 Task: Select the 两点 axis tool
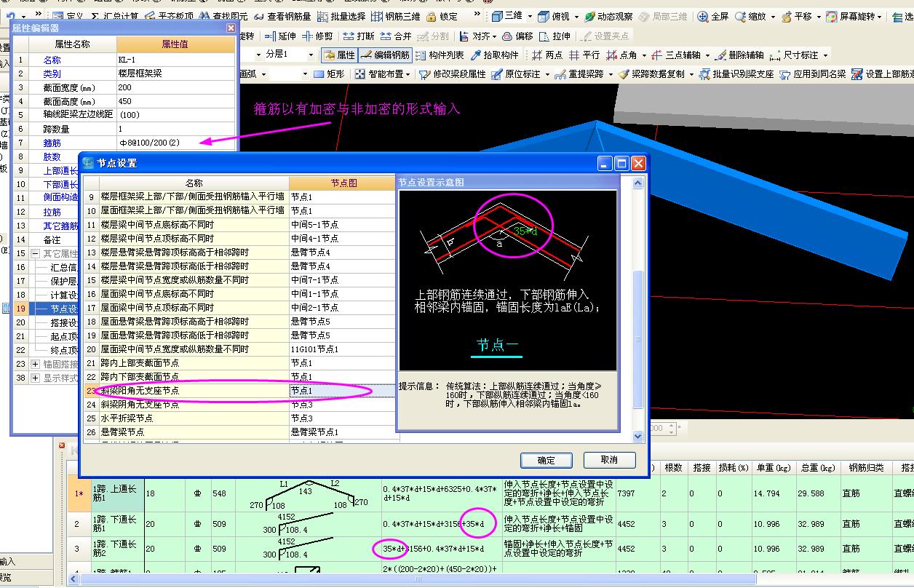[547, 55]
